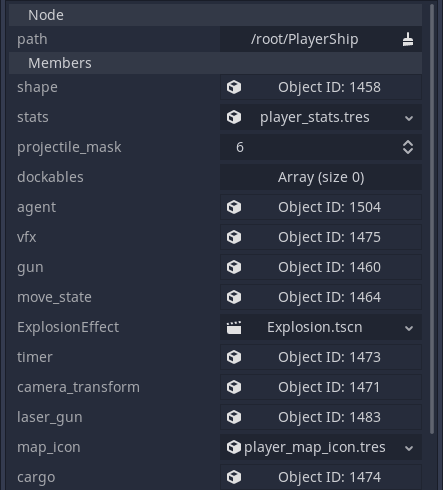Image resolution: width=443 pixels, height=490 pixels.
Task: Click the cube icon in the timer row
Action: [x=234, y=357]
